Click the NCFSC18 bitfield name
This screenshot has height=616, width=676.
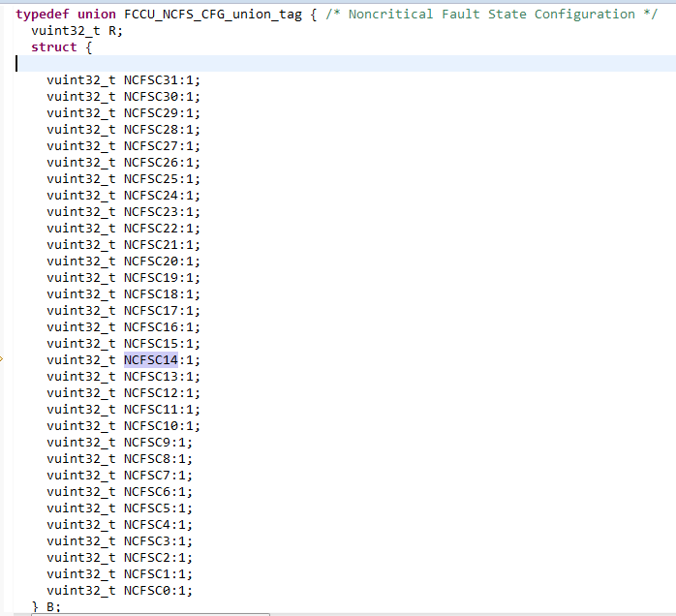coord(151,294)
